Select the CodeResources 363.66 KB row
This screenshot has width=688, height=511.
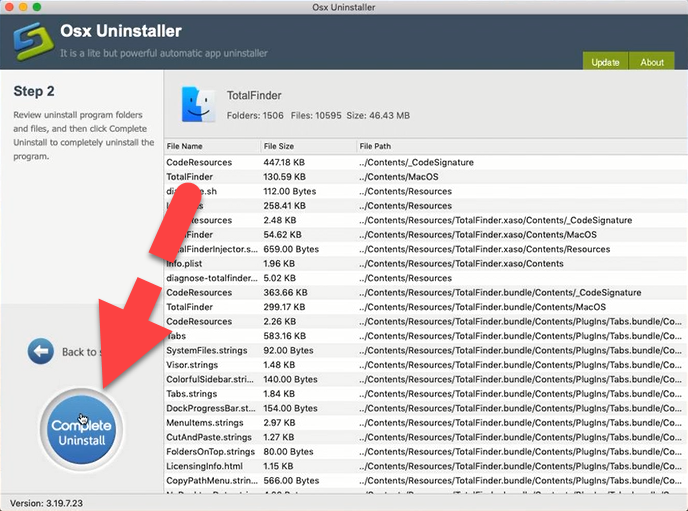pyautogui.click(x=426, y=293)
